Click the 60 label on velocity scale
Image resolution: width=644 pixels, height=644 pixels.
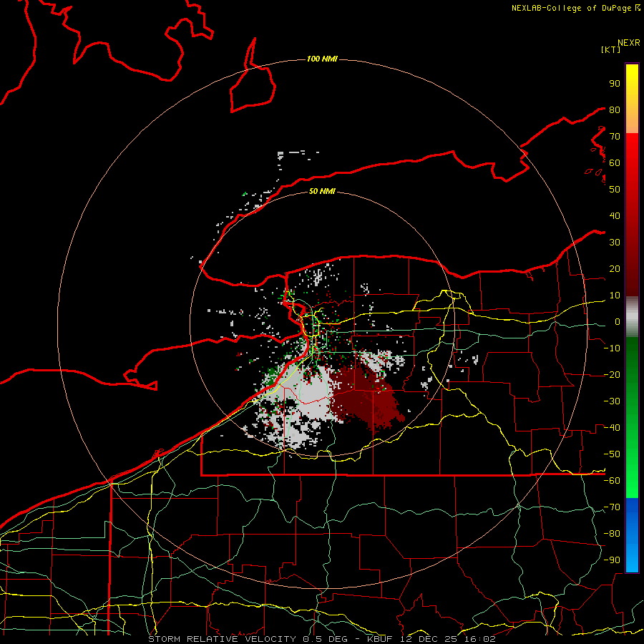pos(615,163)
